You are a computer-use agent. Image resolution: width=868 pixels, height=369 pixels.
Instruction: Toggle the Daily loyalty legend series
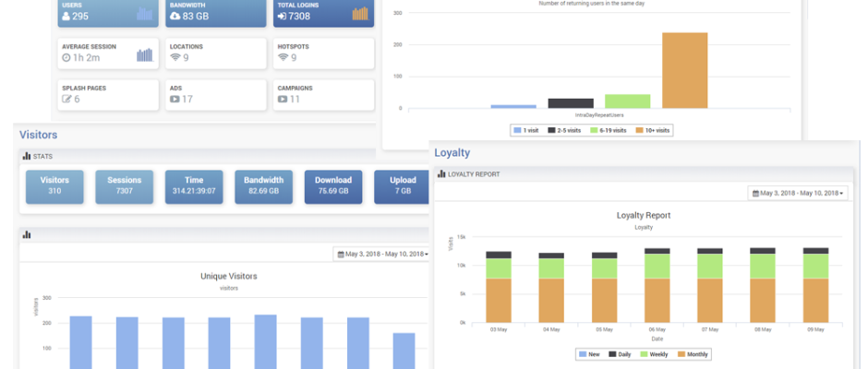[x=621, y=354]
